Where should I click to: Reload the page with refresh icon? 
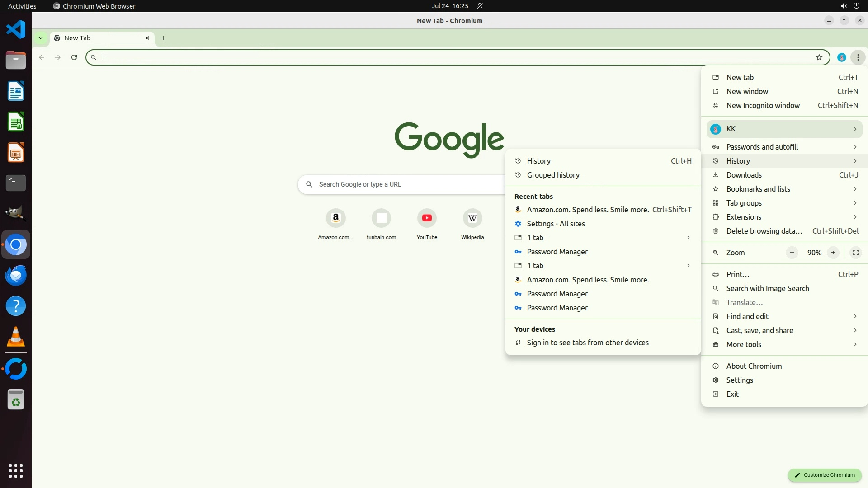pos(74,57)
